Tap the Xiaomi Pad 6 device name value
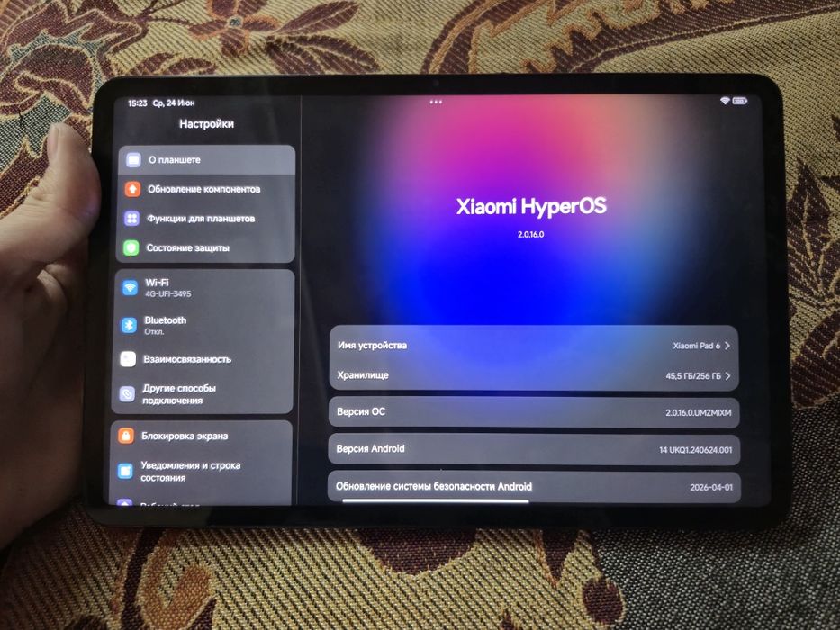Viewport: 840px width, 630px height. (697, 346)
